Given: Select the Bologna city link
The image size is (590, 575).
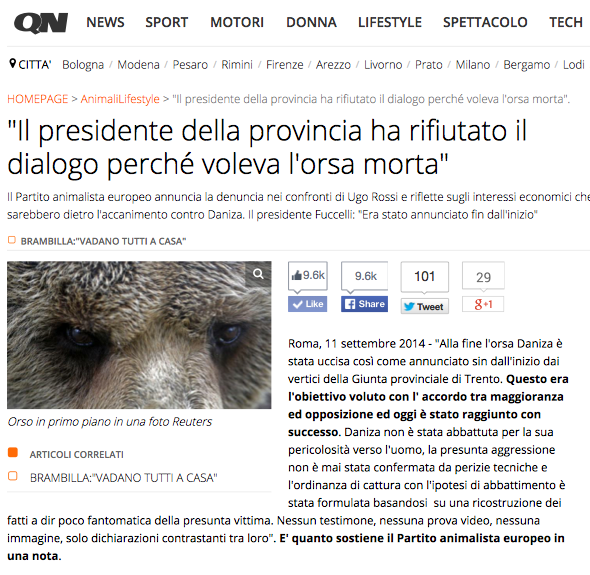Looking at the screenshot, I should coord(83,65).
